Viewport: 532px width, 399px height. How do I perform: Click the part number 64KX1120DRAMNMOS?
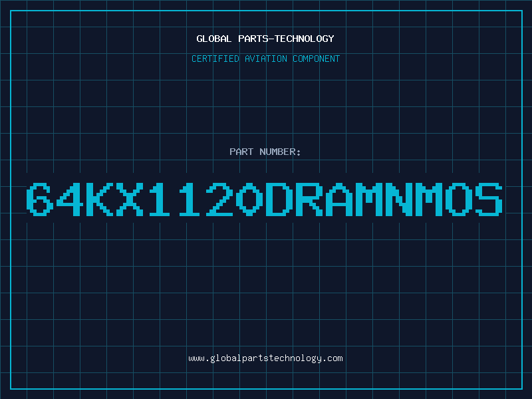(264, 199)
